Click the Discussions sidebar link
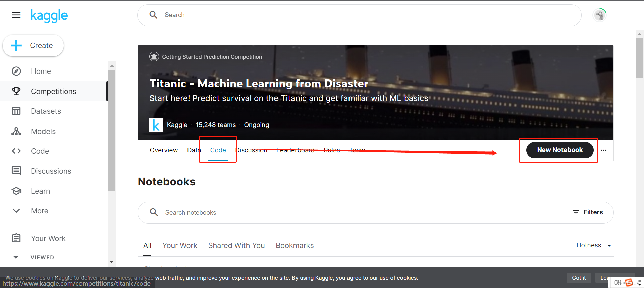 pyautogui.click(x=51, y=171)
